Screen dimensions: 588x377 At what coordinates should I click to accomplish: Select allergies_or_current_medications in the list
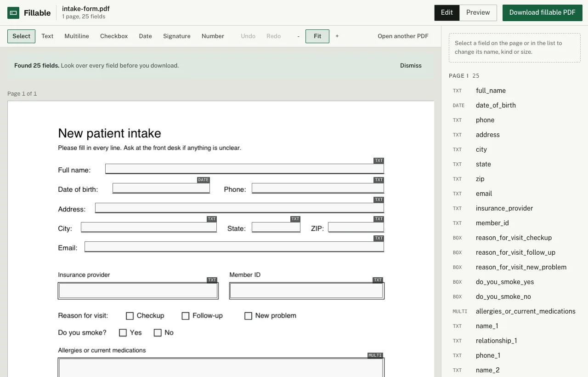point(514,311)
